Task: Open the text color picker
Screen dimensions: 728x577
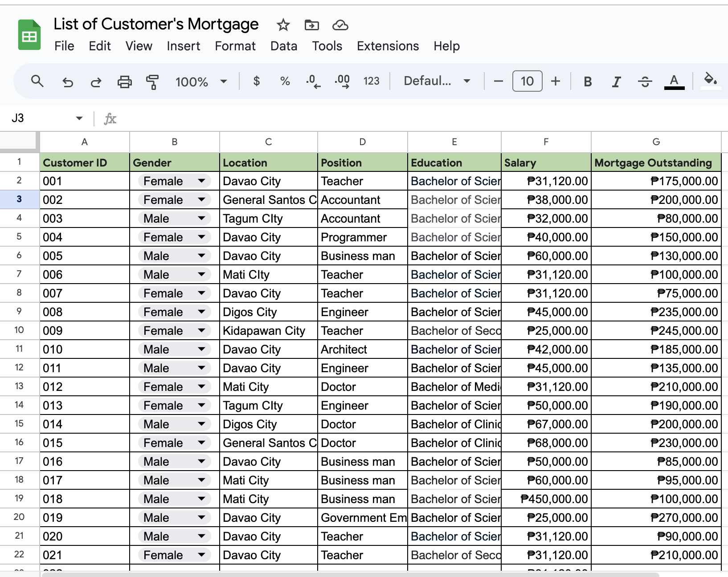Action: (674, 81)
